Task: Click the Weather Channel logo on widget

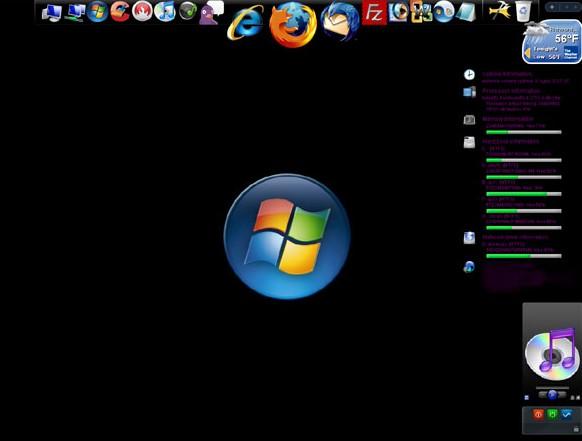Action: click(x=570, y=53)
